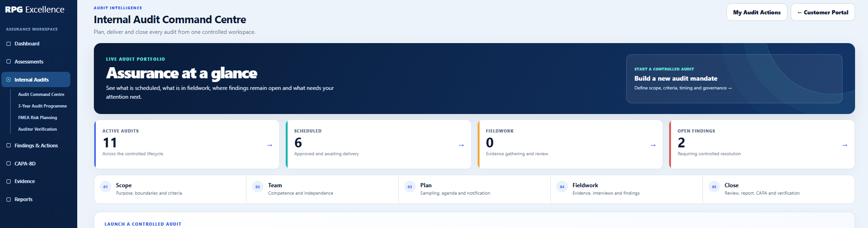Click the Internal Audits sidebar icon
Image resolution: width=868 pixels, height=228 pixels.
tap(8, 80)
